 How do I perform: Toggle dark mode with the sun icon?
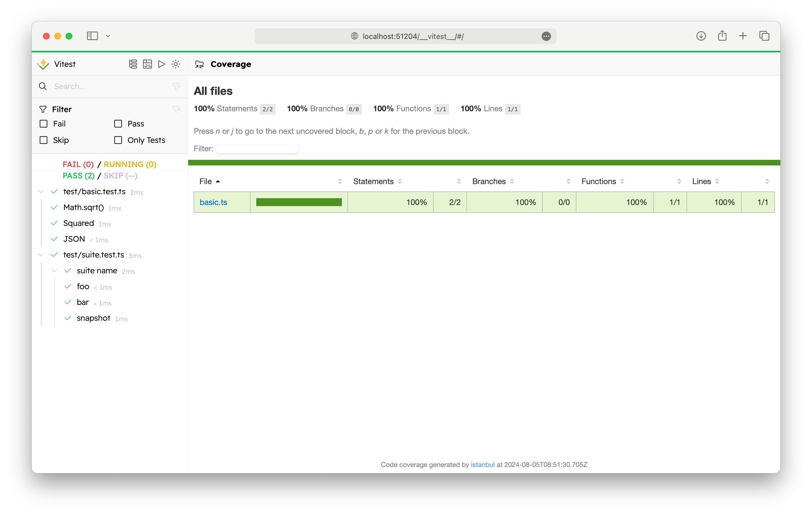point(176,64)
